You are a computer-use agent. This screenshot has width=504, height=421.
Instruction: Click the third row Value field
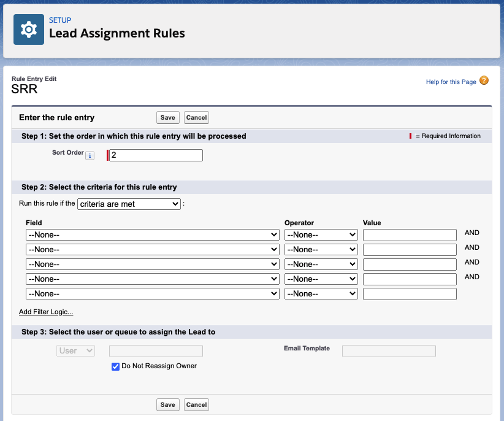[410, 265]
